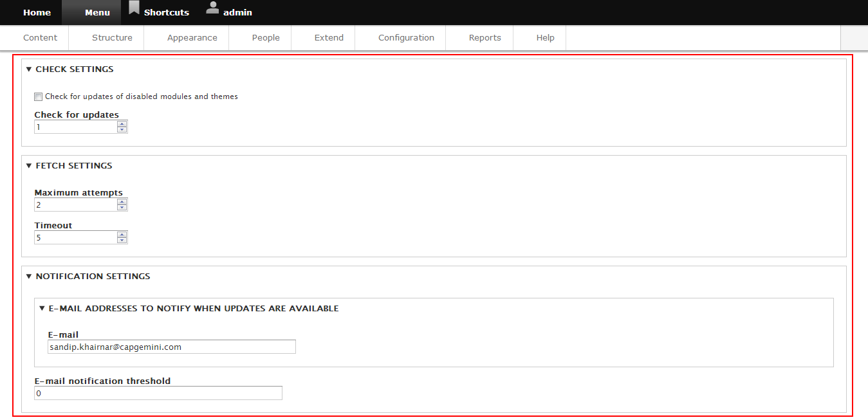Open the Shortcuts menu
Image resolution: width=868 pixels, height=420 pixels.
pos(167,12)
